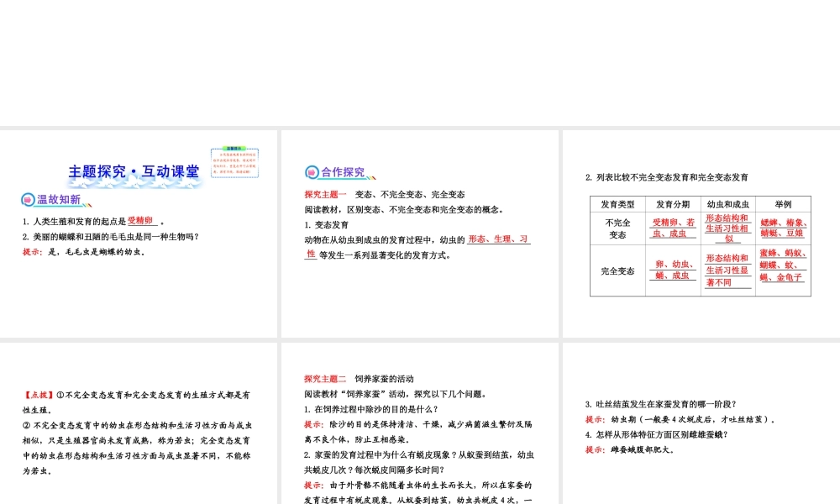
Task: Select the row label 不完全变态
Action: coord(617,228)
